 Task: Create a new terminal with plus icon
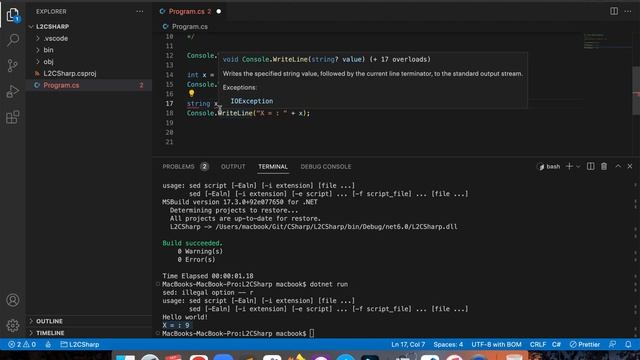pos(569,166)
